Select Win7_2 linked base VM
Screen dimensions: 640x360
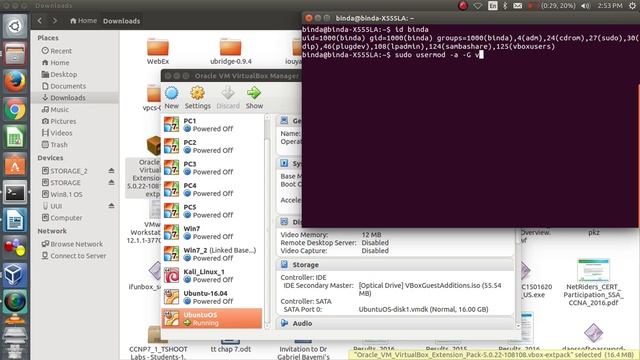(212, 254)
